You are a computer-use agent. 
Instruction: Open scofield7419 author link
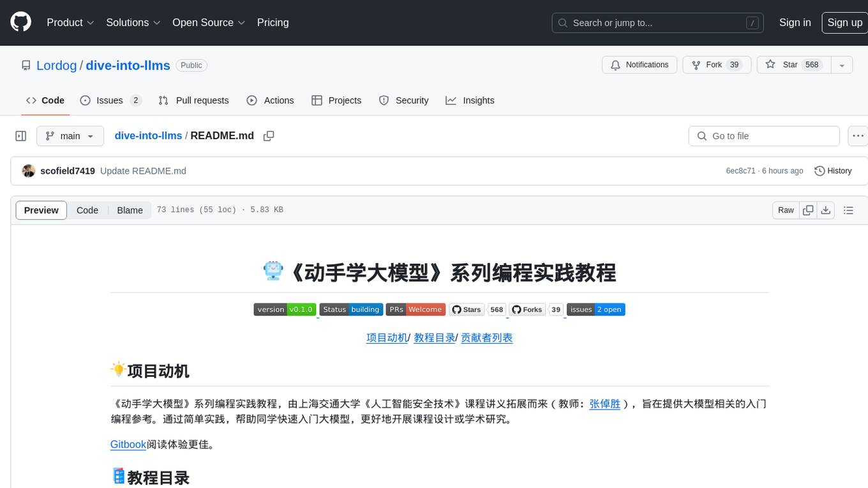pyautogui.click(x=68, y=171)
